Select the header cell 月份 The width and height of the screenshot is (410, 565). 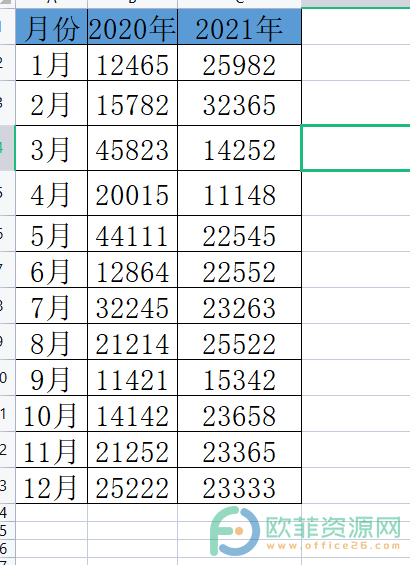[x=52, y=27]
